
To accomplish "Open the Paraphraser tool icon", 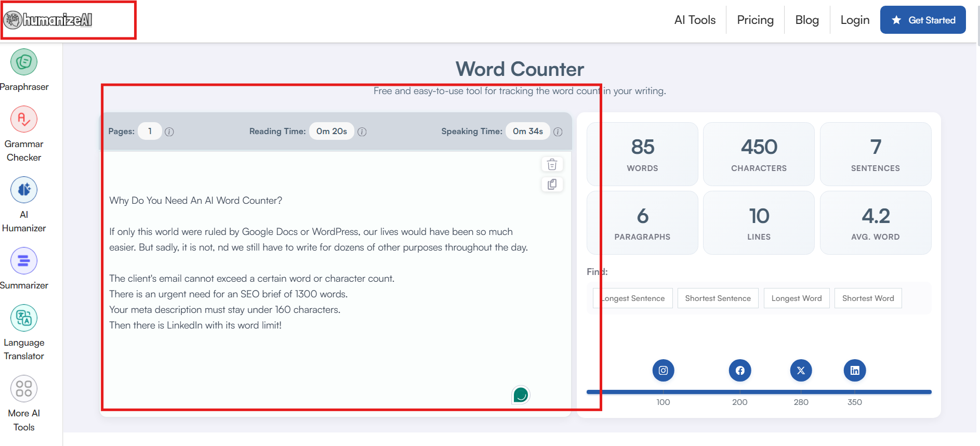I will pos(24,62).
